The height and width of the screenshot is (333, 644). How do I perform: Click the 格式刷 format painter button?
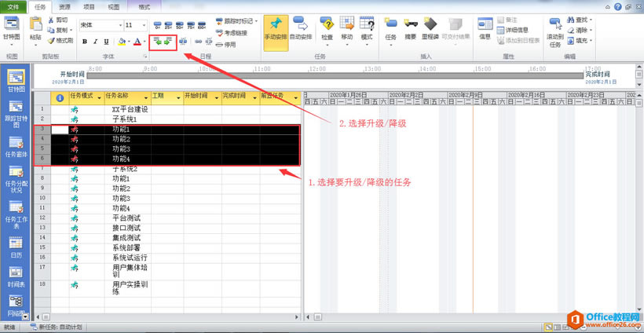[60, 40]
